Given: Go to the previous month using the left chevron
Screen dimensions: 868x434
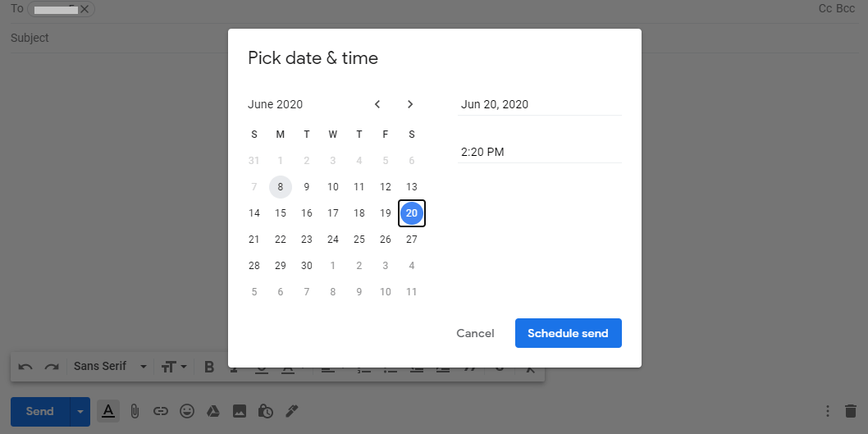Looking at the screenshot, I should (x=377, y=104).
